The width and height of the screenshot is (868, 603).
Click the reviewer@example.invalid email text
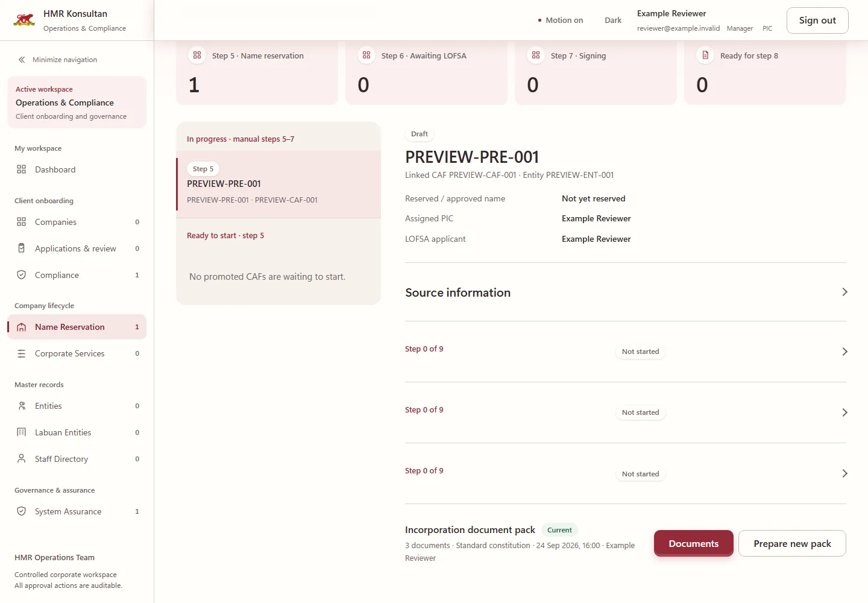pyautogui.click(x=678, y=28)
